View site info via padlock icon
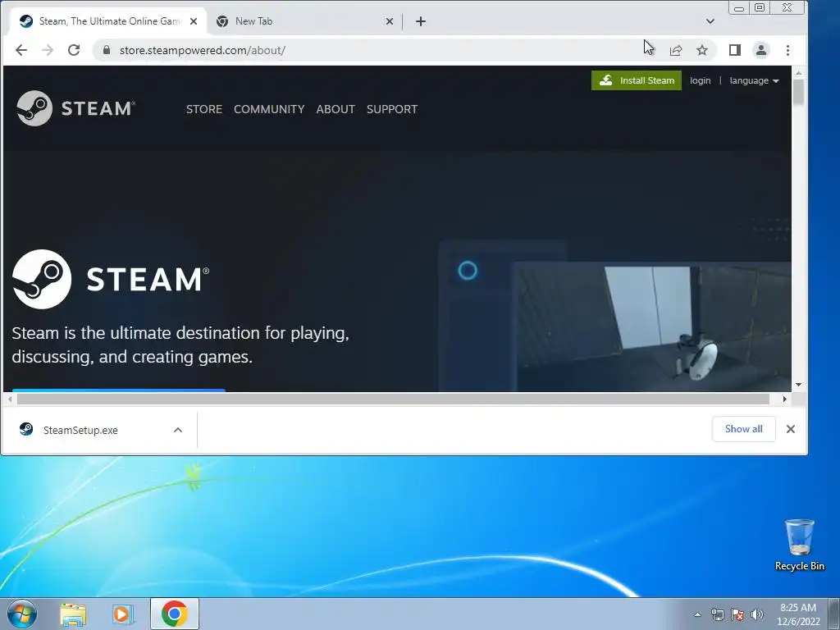 pyautogui.click(x=107, y=50)
